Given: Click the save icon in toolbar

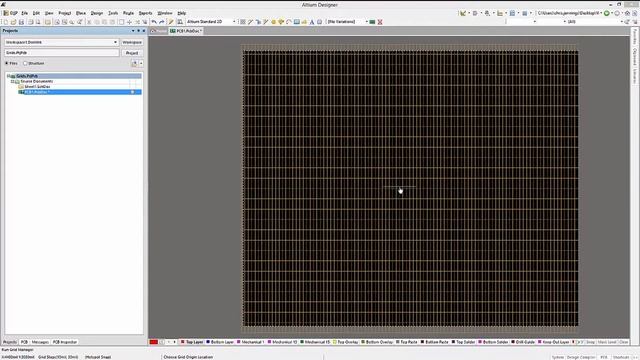Looking at the screenshot, I should (x=21, y=22).
